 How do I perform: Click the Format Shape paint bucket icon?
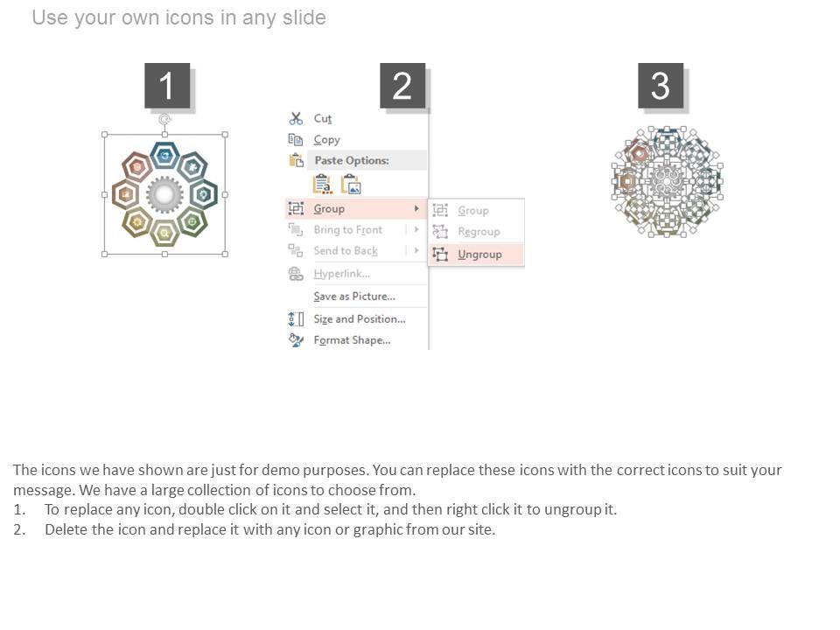[x=296, y=340]
